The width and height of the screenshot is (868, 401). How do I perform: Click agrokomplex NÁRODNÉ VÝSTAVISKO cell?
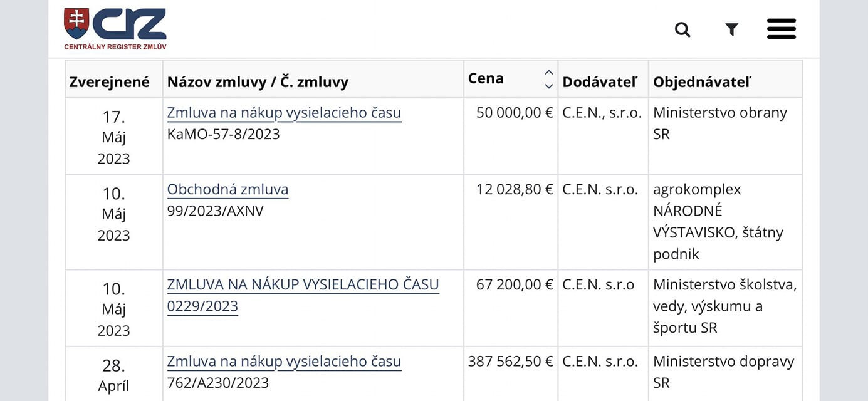click(718, 222)
